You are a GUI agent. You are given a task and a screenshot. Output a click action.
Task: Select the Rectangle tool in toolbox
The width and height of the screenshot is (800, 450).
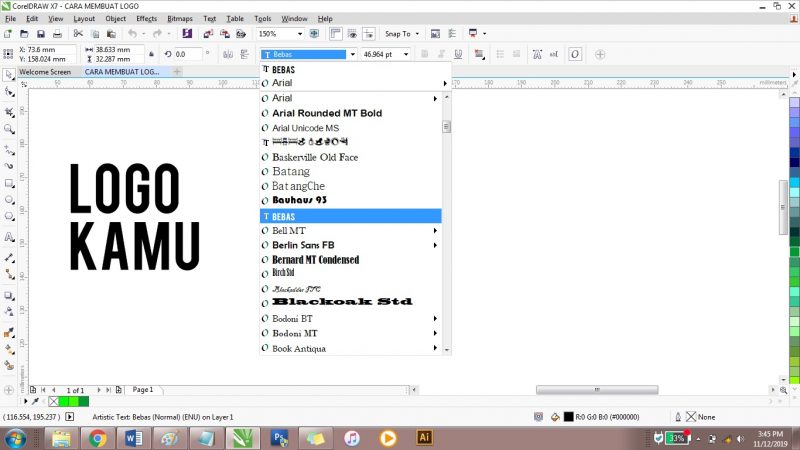click(x=9, y=183)
